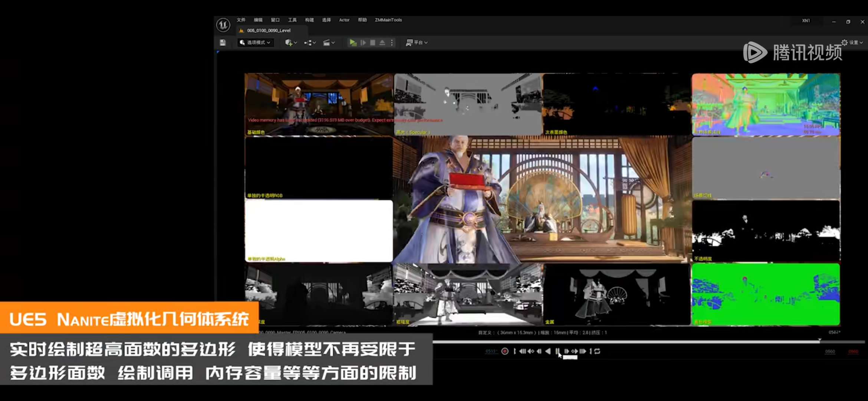
Task: Open the 选项模式 mode dropdown
Action: 255,43
